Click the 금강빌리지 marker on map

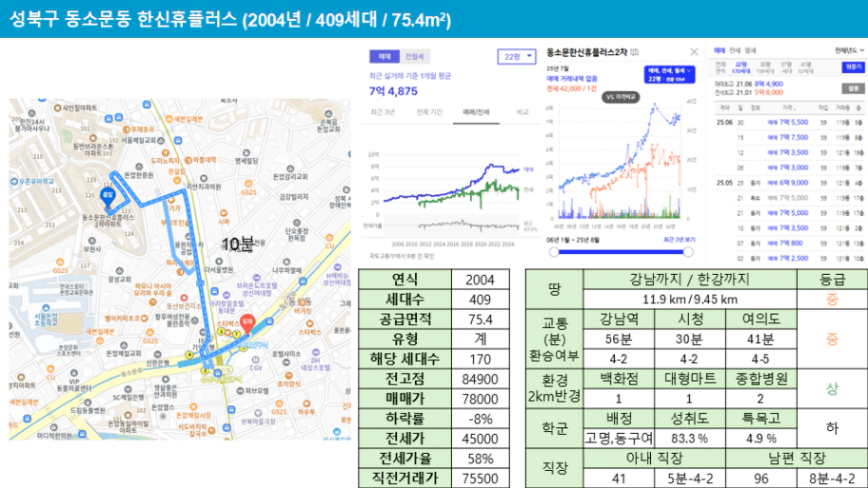coord(294,196)
